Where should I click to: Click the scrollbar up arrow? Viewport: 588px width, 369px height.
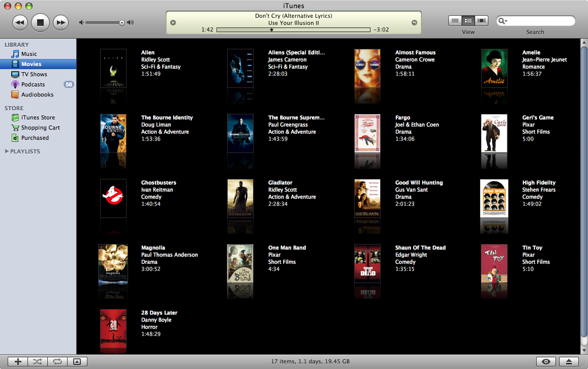pyautogui.click(x=584, y=42)
